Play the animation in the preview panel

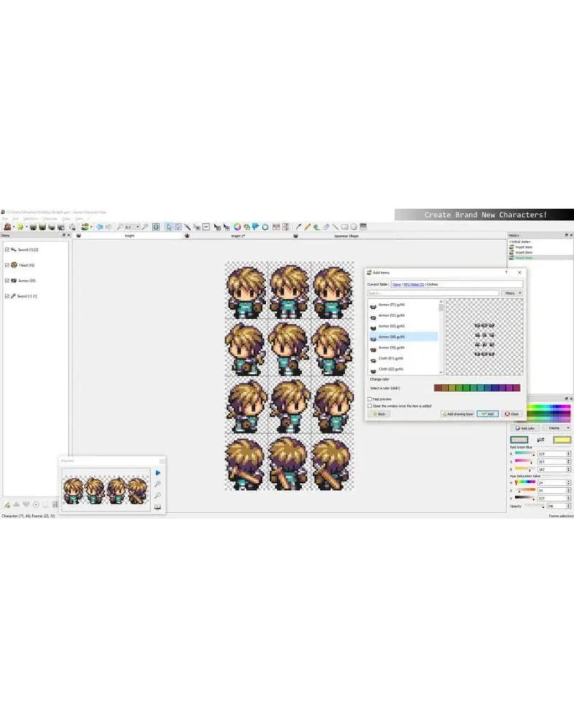click(157, 473)
